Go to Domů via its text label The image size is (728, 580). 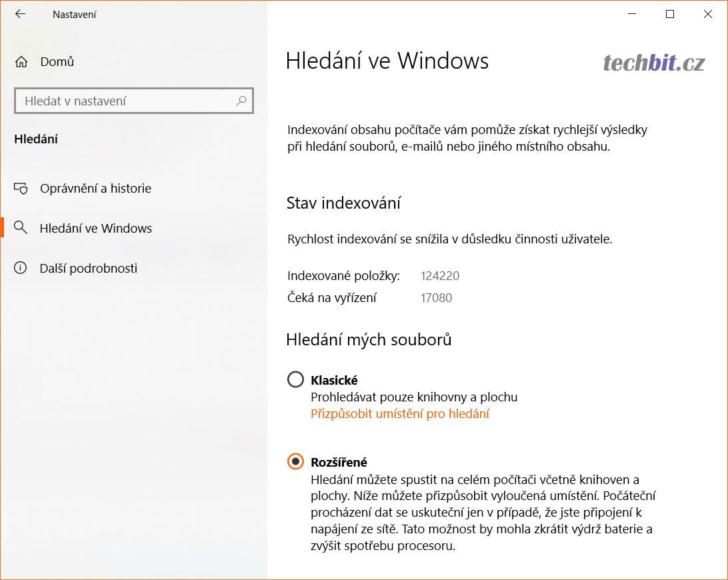(57, 62)
